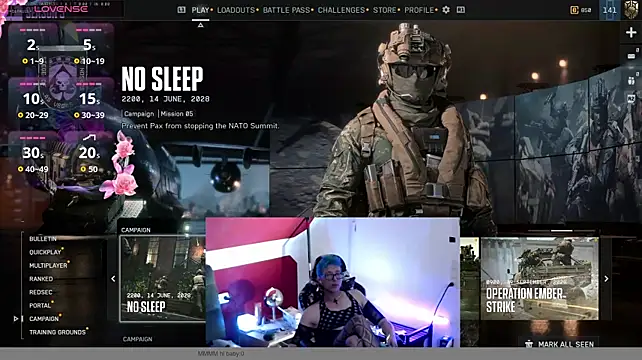Show previous cards with left chevron
This screenshot has height=360, width=642.
[113, 278]
